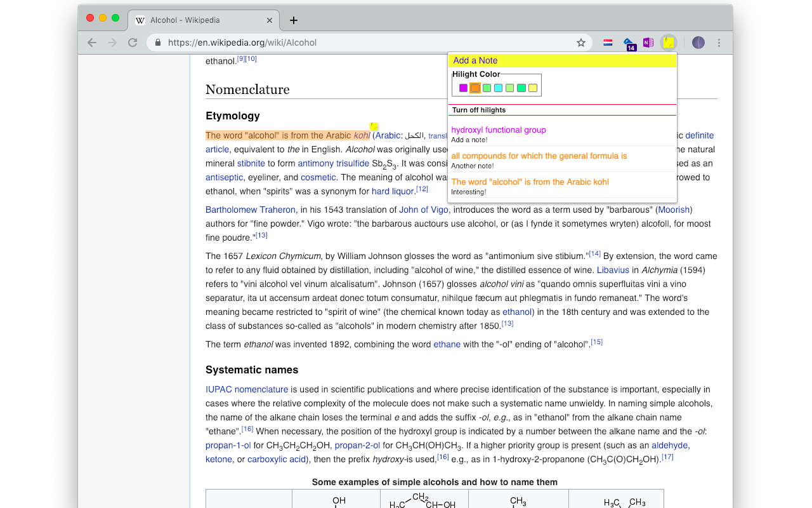This screenshot has width=812, height=508.
Task: Follow the Moorish link
Action: pos(674,210)
